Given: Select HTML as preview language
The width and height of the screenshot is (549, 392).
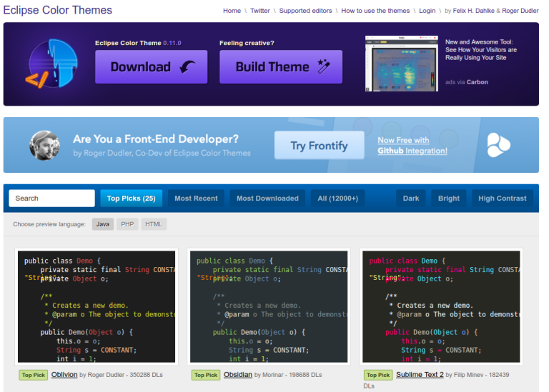Looking at the screenshot, I should (154, 224).
